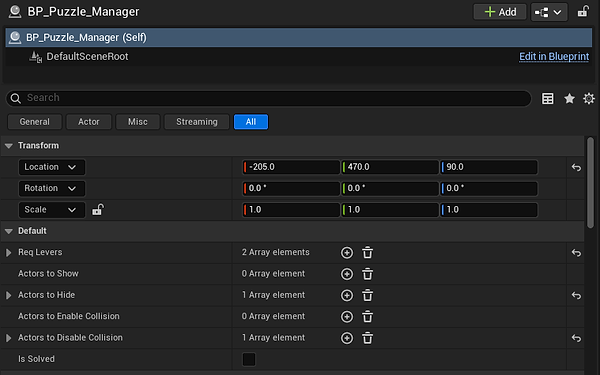
Task: Edit Scale Y value field
Action: coord(390,210)
